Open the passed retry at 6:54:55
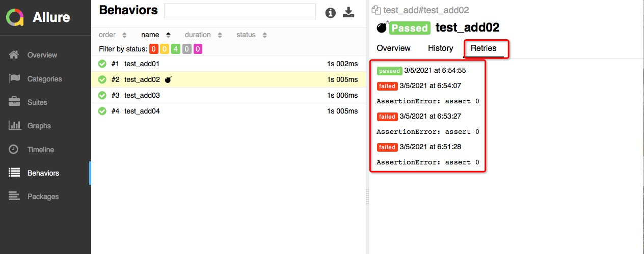This screenshot has width=644, height=254. click(421, 70)
